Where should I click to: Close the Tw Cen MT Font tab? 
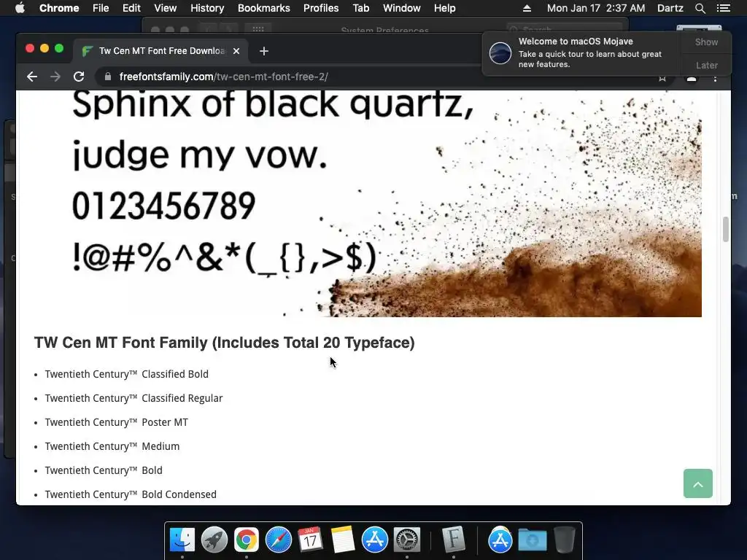pyautogui.click(x=236, y=51)
